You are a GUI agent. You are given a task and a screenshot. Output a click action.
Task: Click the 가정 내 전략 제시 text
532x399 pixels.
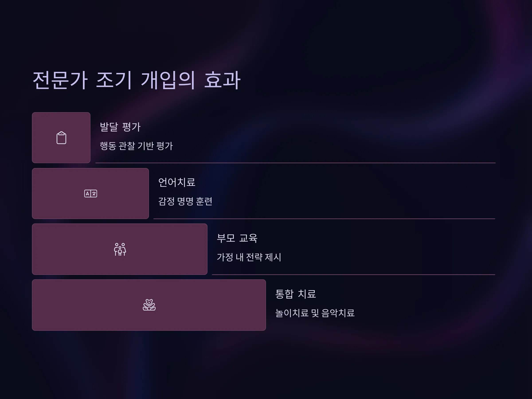[x=249, y=257]
